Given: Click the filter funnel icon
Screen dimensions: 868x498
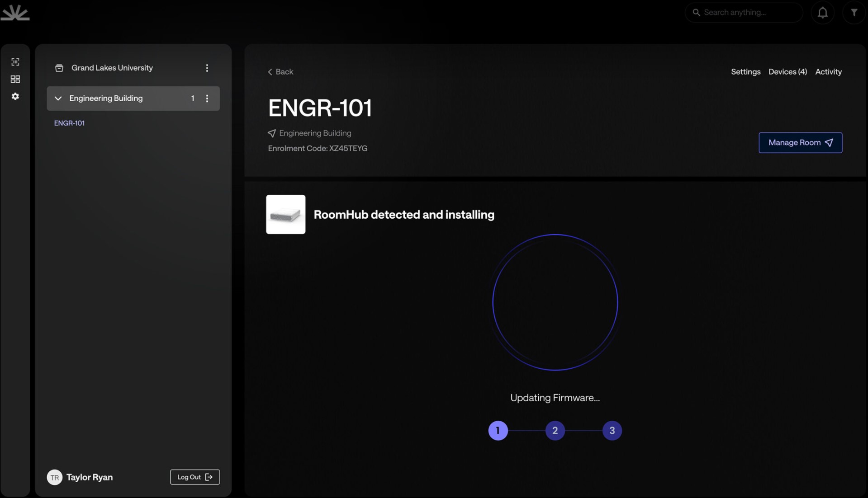Looking at the screenshot, I should pos(854,13).
